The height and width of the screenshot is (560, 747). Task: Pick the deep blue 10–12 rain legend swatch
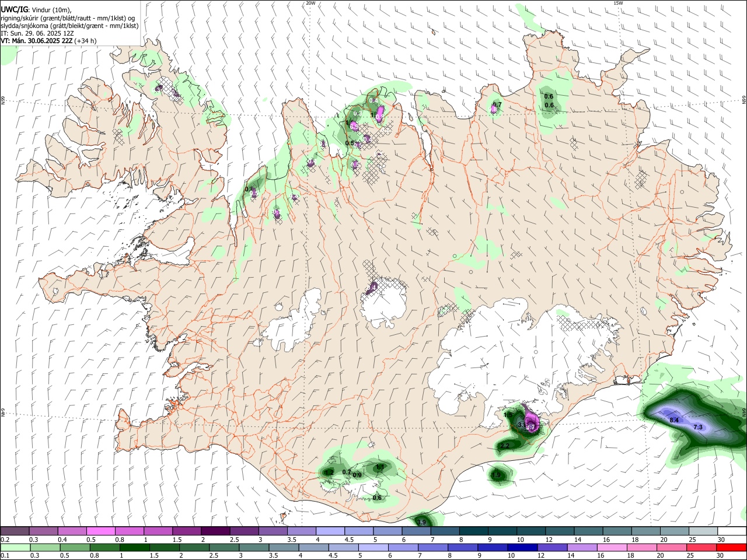(521, 548)
